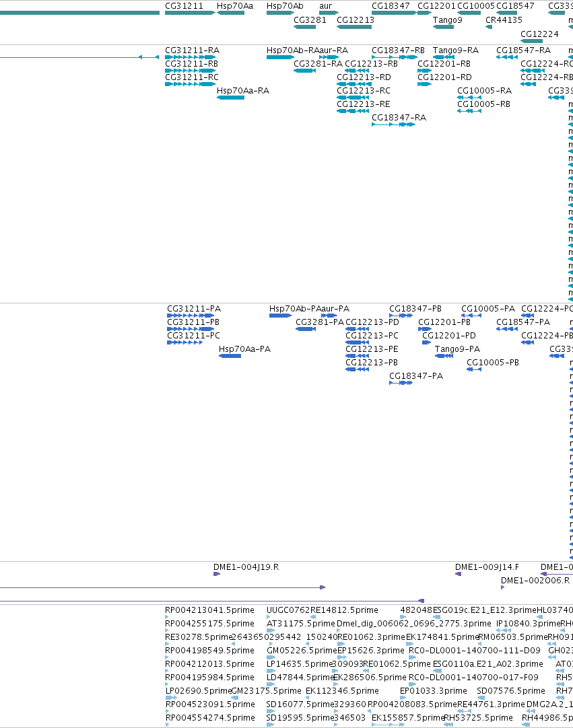Open the CG12213 gene label
The width and height of the screenshot is (573, 728).
pyautogui.click(x=356, y=20)
